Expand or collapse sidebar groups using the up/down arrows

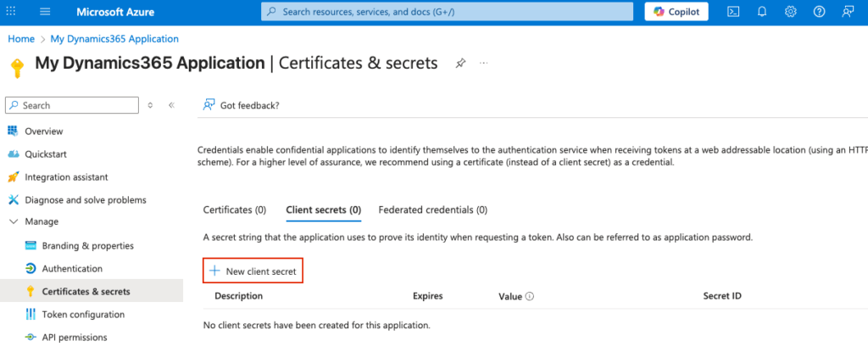tap(150, 105)
